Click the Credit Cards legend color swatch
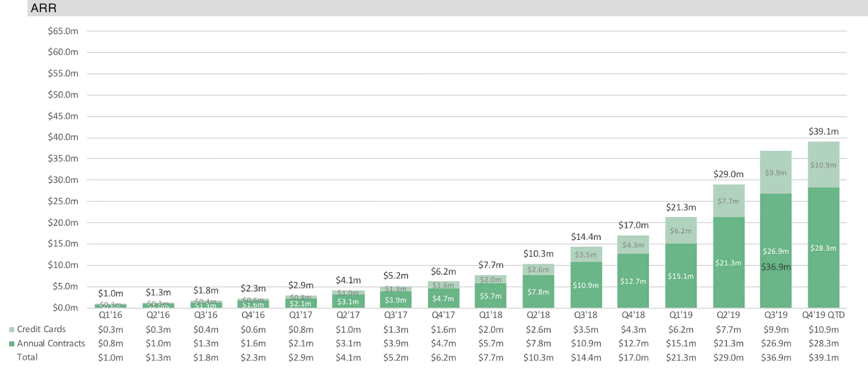 click(11, 329)
